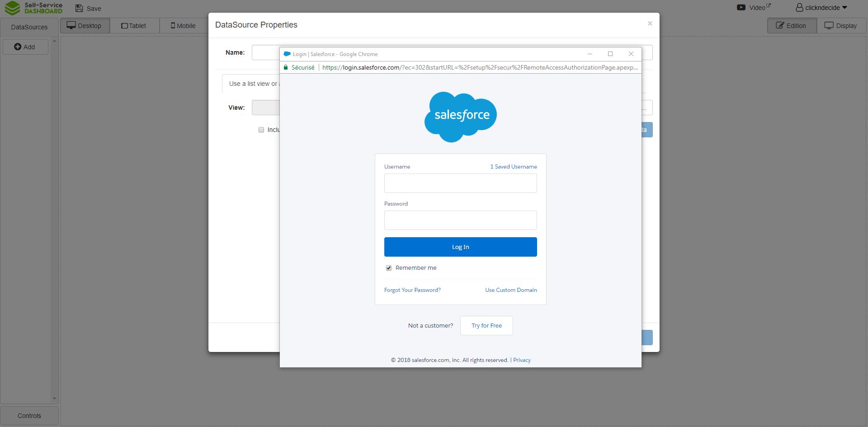Click the Salesforce favicon in Chrome title bar

[287, 54]
